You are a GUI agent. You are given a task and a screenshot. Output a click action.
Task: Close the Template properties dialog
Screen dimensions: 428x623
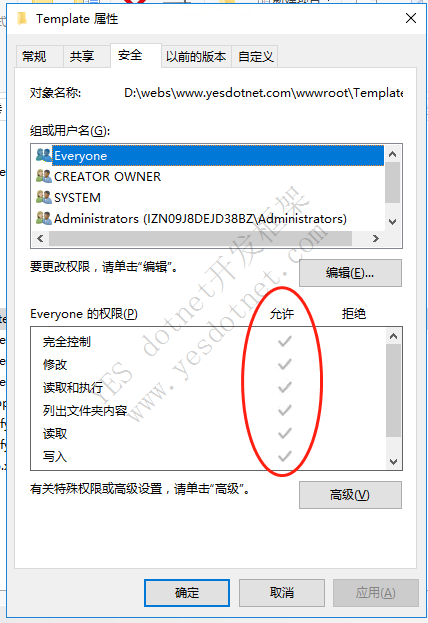[x=411, y=18]
